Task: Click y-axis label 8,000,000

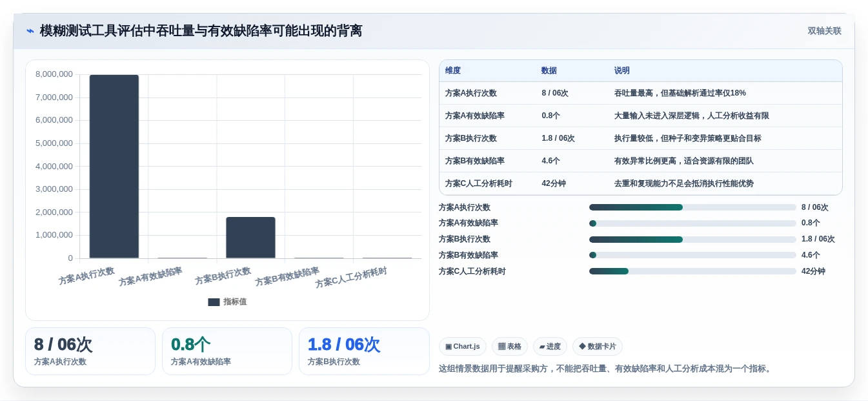Action: click(x=54, y=74)
